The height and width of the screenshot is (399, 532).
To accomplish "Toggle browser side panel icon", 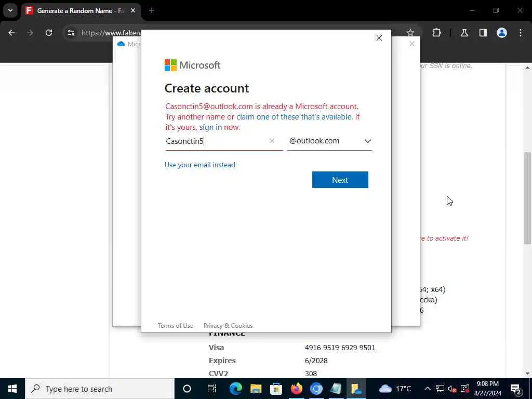I will pyautogui.click(x=483, y=33).
